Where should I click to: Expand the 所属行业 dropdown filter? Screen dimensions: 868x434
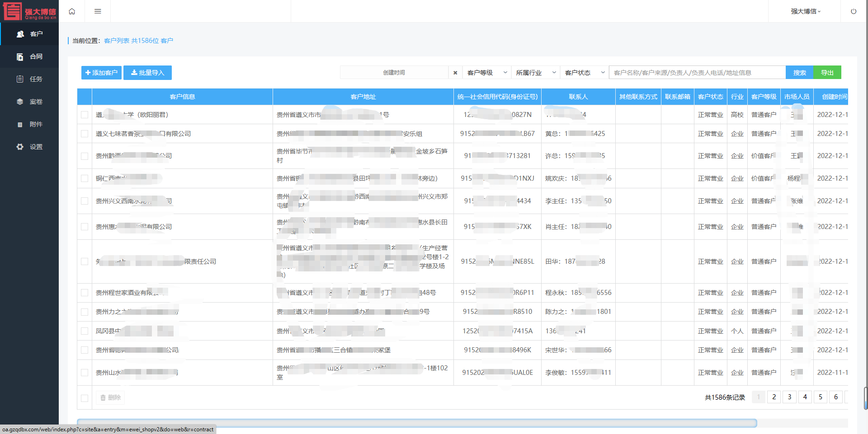click(x=536, y=73)
